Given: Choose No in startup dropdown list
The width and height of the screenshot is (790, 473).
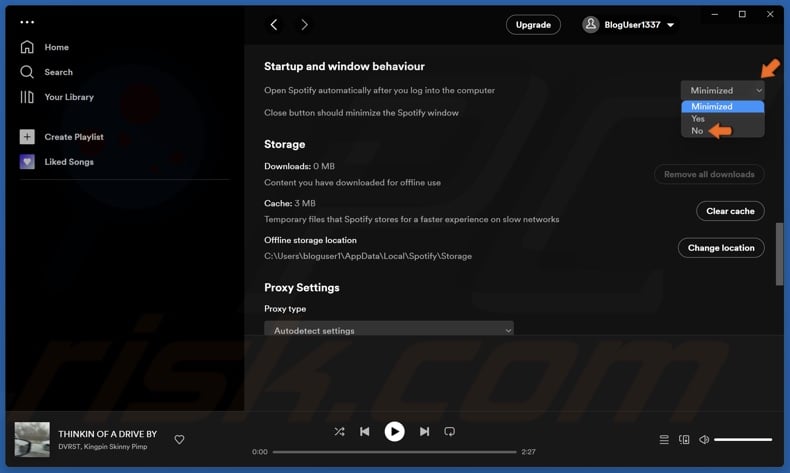Looking at the screenshot, I should pyautogui.click(x=722, y=130).
